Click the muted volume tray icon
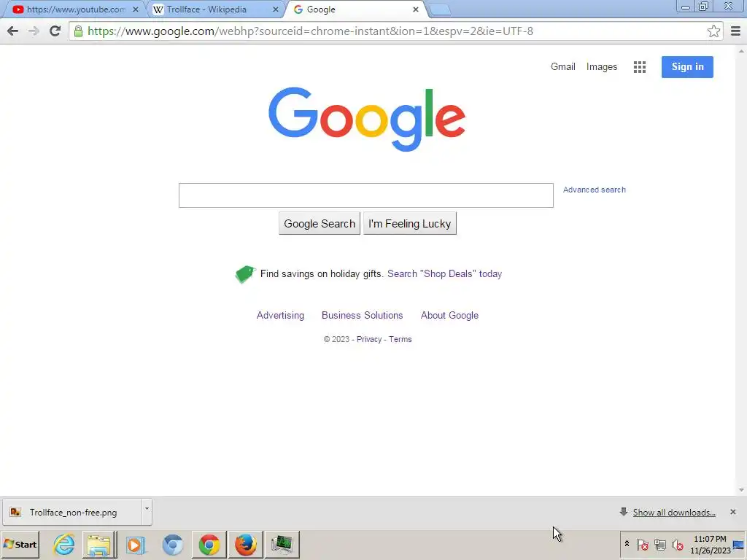The height and width of the screenshot is (560, 747). coord(677,544)
